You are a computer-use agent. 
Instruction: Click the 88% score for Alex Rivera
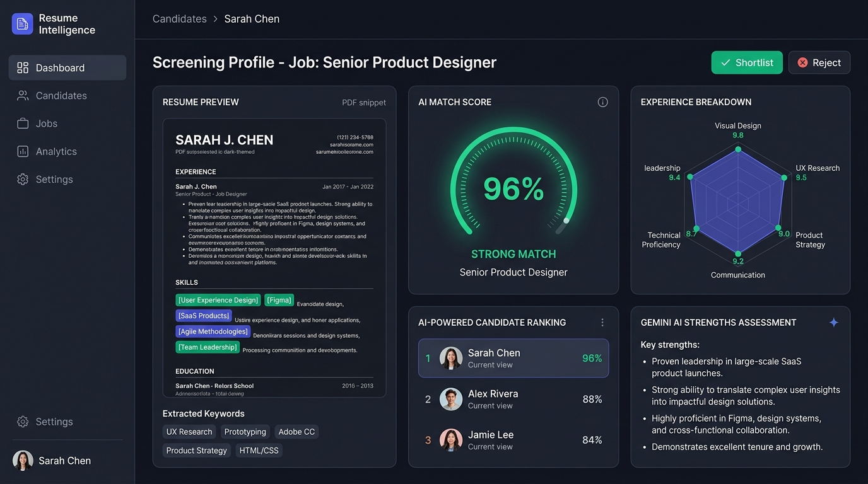click(x=592, y=399)
